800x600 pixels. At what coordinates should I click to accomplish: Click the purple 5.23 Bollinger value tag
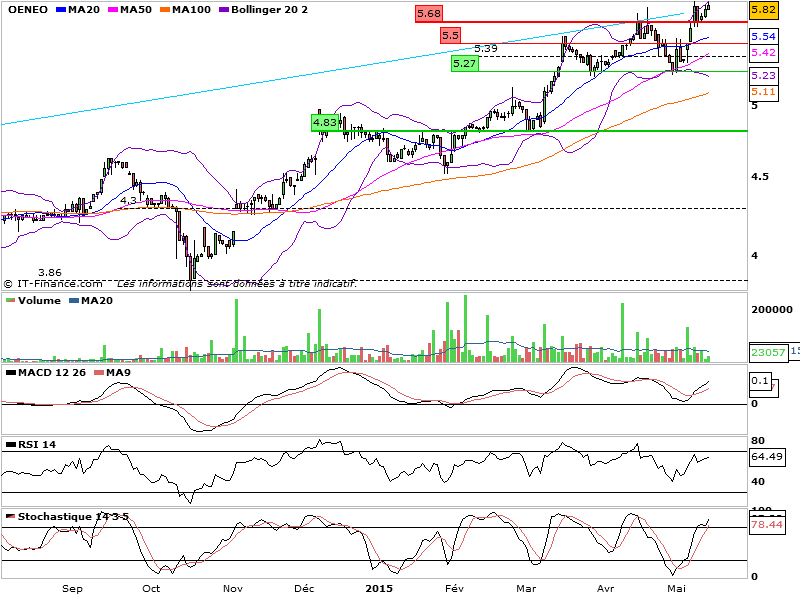tap(764, 76)
